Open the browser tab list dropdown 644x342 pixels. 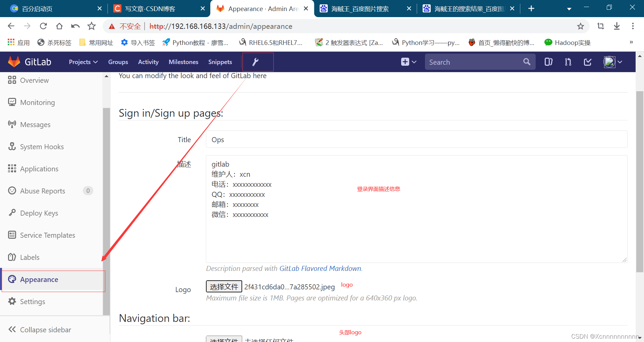pos(569,9)
